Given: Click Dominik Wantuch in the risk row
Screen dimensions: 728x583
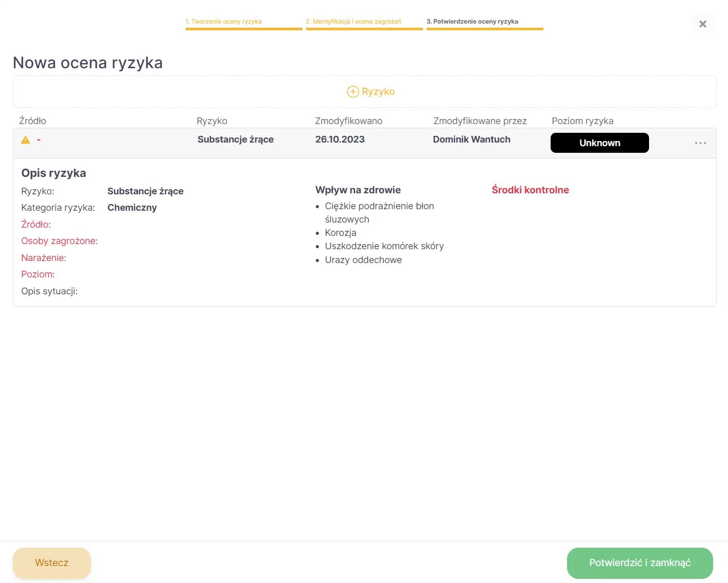Looking at the screenshot, I should pyautogui.click(x=472, y=139).
